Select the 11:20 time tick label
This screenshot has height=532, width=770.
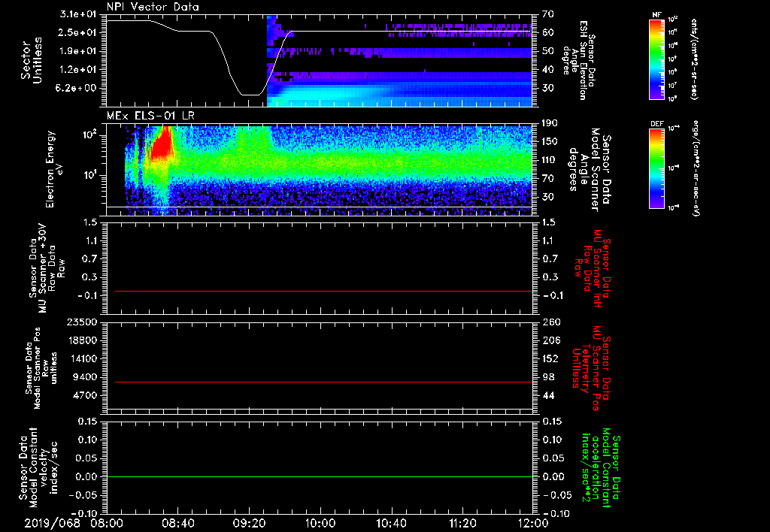click(x=462, y=524)
